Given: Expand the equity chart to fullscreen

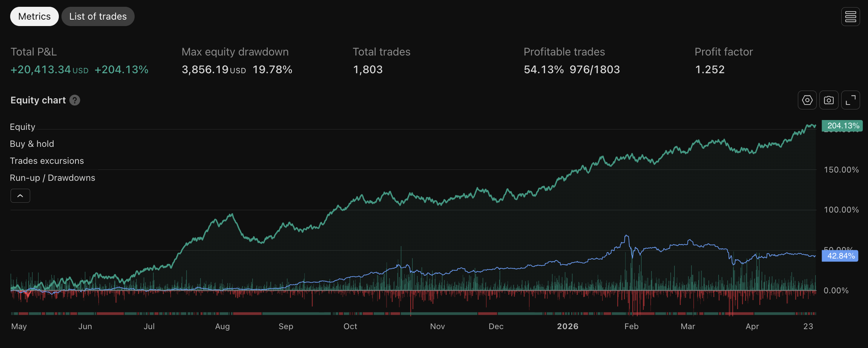Looking at the screenshot, I should 851,100.
